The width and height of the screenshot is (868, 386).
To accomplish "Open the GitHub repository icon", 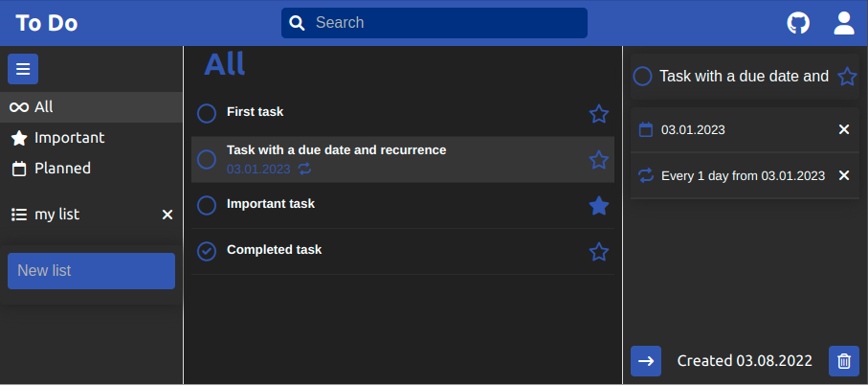I will [798, 23].
